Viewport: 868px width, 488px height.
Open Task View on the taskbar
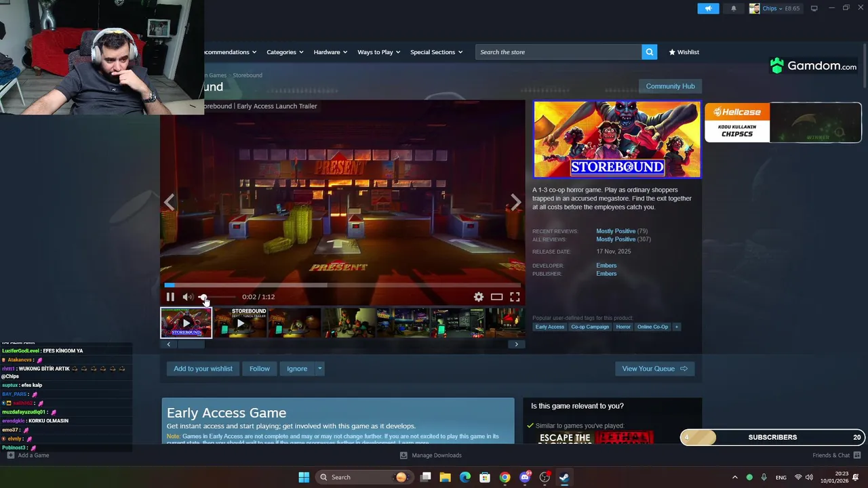click(426, 477)
